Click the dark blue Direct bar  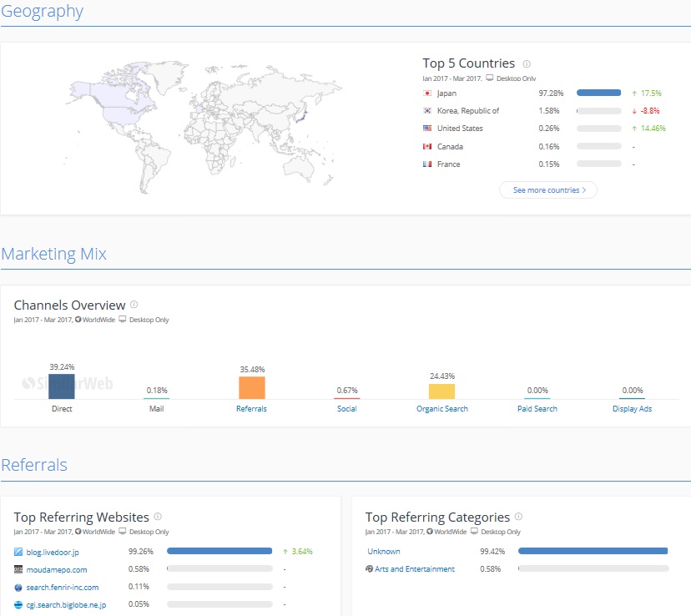pos(62,386)
